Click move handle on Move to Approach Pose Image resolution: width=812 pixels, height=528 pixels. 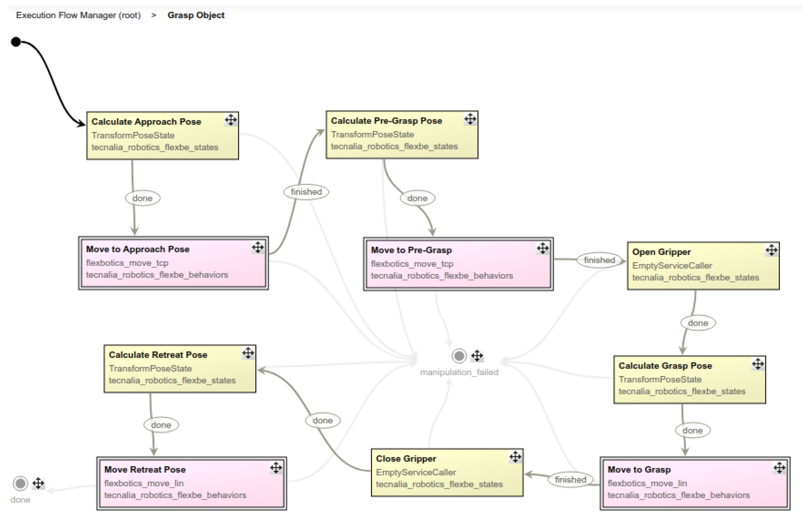click(x=258, y=247)
